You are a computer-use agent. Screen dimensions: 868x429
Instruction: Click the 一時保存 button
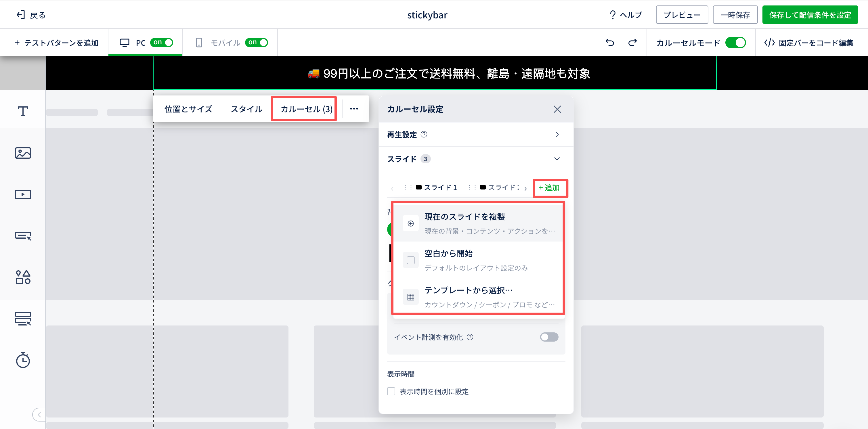pos(735,15)
